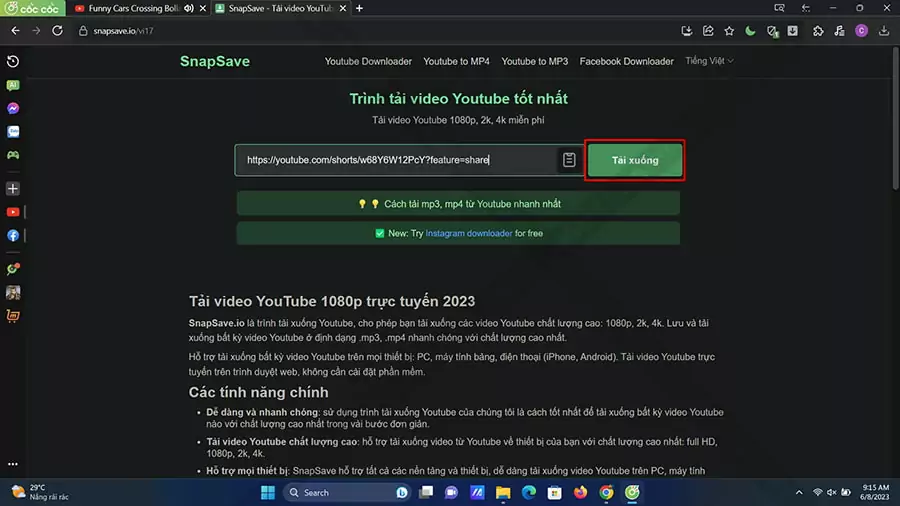The width and height of the screenshot is (900, 506).
Task: Show hidden system tray icons
Action: (799, 492)
